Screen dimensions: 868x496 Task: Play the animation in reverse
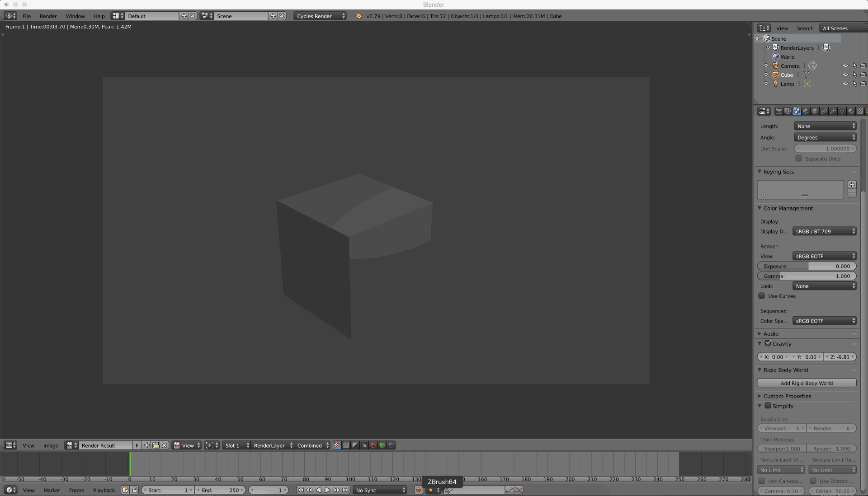click(x=318, y=490)
